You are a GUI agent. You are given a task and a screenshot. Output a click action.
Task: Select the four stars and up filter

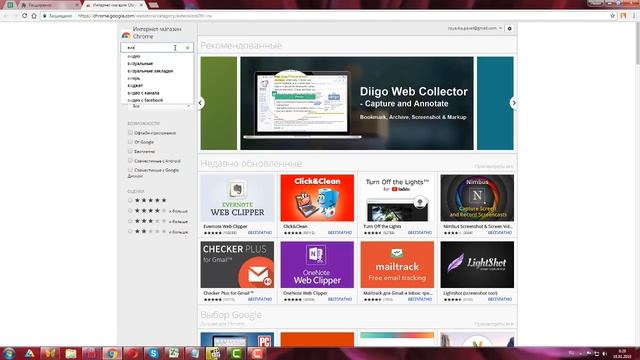click(x=130, y=211)
